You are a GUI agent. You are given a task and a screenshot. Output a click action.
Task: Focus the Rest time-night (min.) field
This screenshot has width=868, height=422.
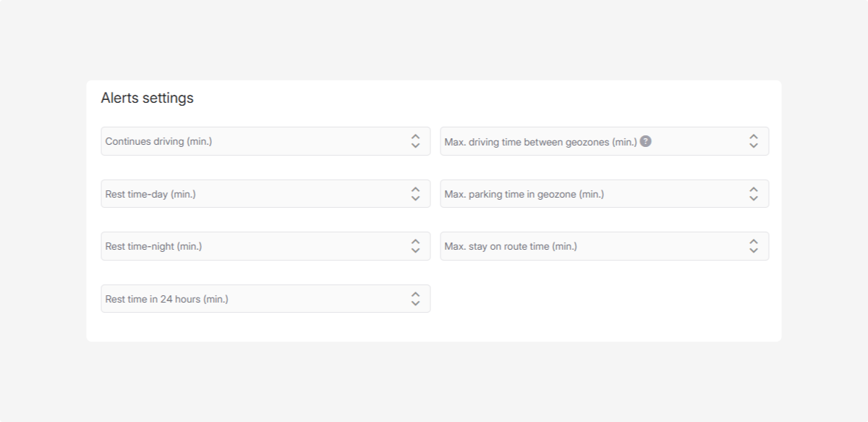click(x=253, y=246)
